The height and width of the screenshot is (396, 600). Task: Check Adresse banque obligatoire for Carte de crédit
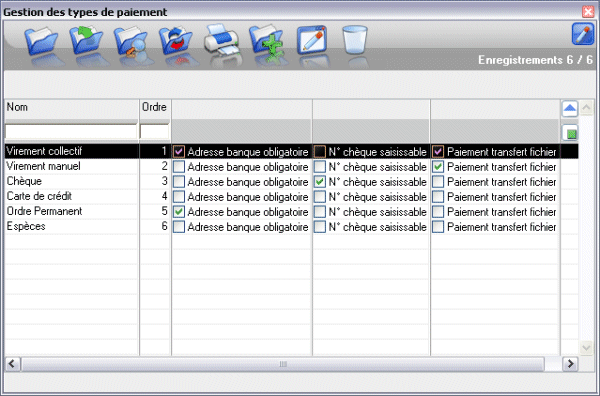coord(179,197)
